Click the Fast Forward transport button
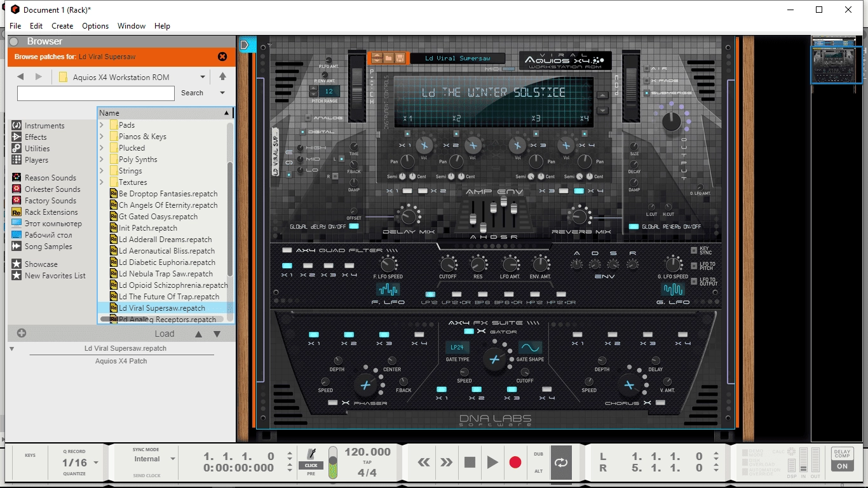This screenshot has height=488, width=868. click(447, 463)
